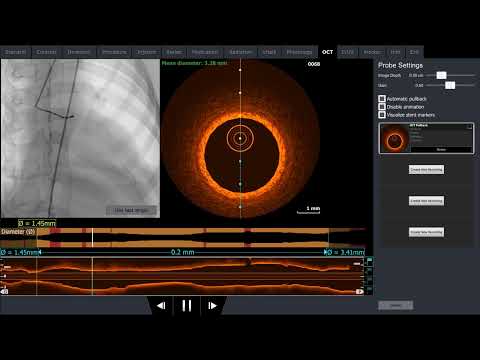Image resolution: width=480 pixels, height=360 pixels.
Task: Click the 1 mm scale bar label
Action: click(313, 208)
